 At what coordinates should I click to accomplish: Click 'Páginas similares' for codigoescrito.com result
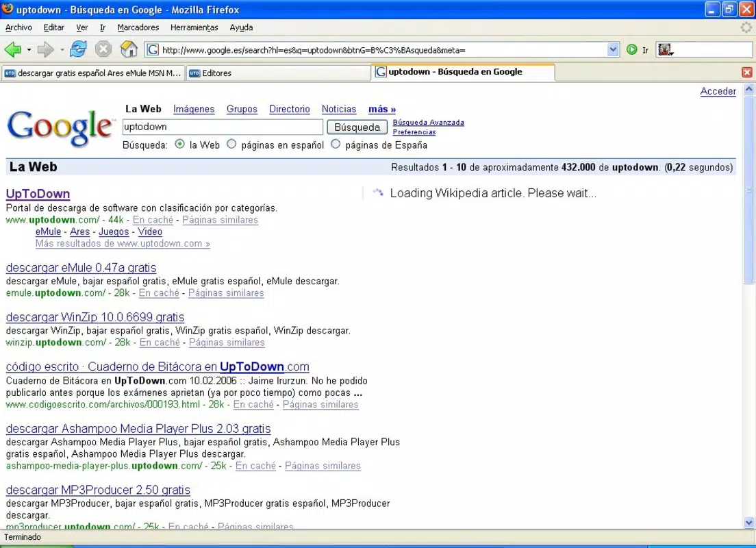[x=320, y=404]
